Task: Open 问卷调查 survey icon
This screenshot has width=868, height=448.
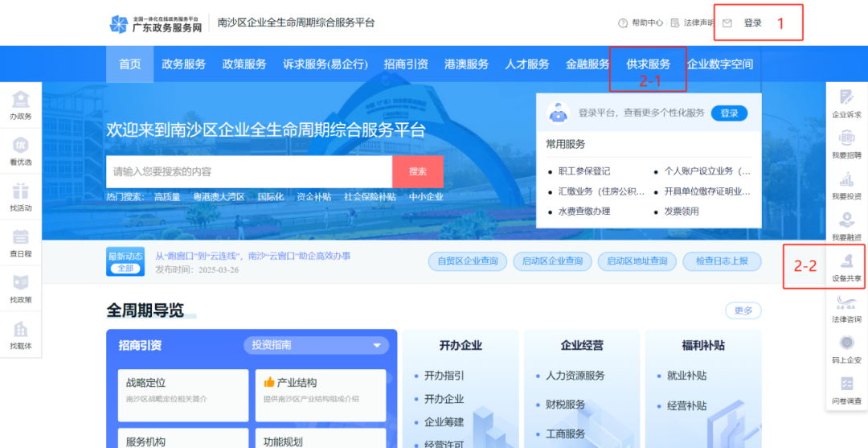Action: click(846, 389)
